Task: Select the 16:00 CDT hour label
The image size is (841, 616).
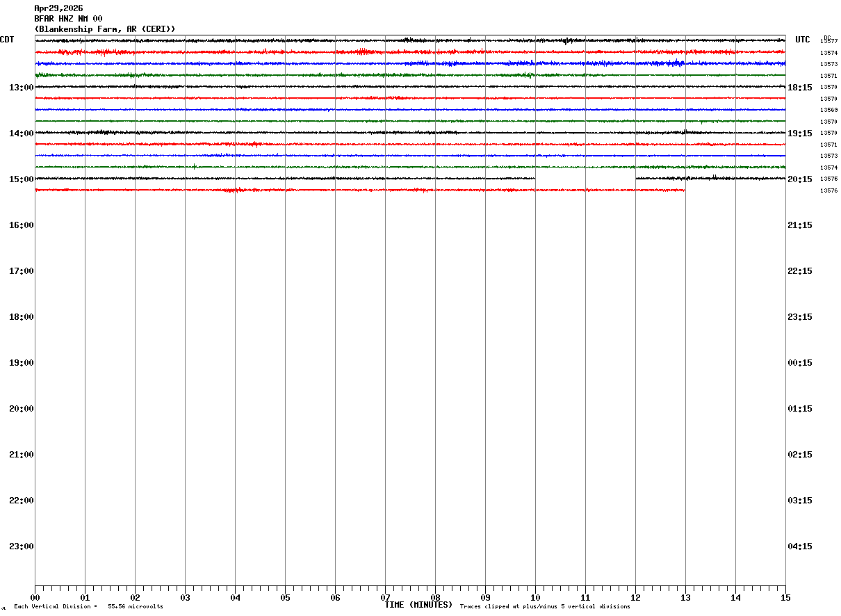Action: 22,225
